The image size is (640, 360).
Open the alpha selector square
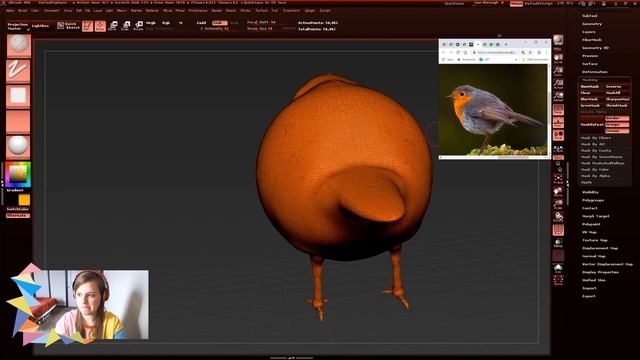tap(18, 96)
